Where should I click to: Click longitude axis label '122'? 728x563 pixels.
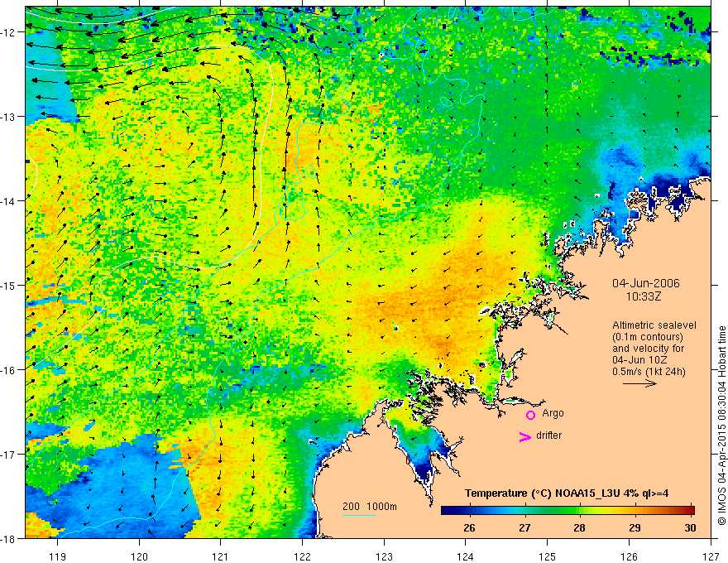click(x=302, y=556)
